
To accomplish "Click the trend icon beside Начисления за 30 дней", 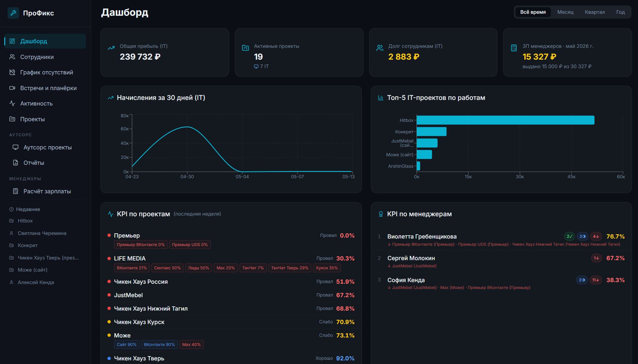I will pos(110,98).
